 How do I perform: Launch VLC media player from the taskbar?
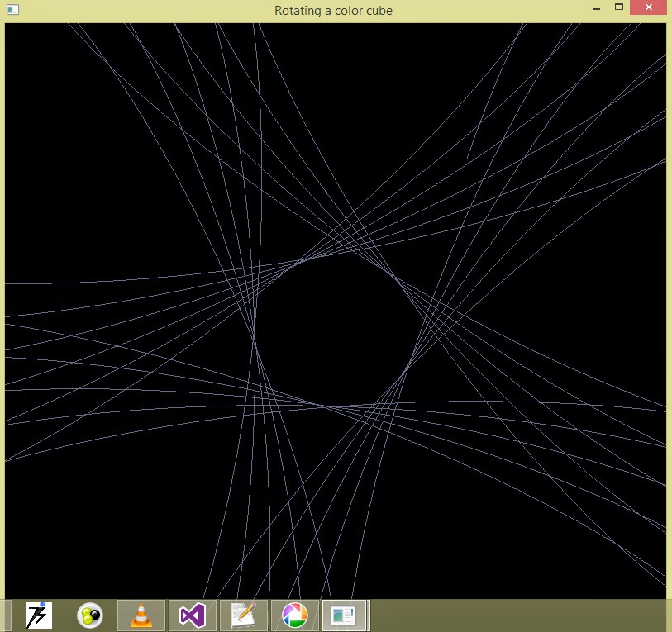point(140,615)
